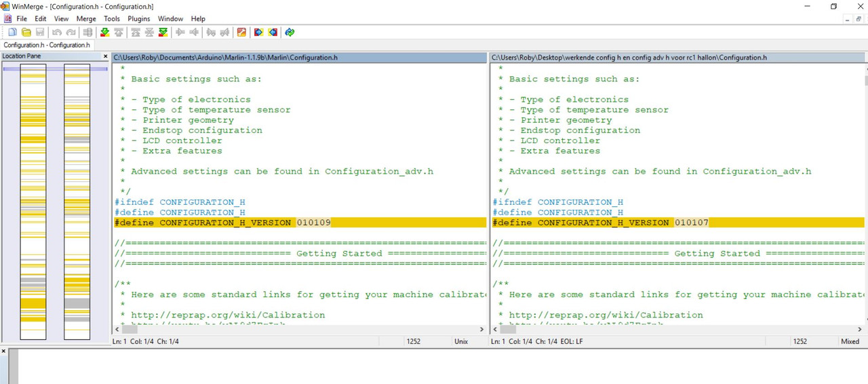Click the New document toolbar icon

click(x=12, y=32)
